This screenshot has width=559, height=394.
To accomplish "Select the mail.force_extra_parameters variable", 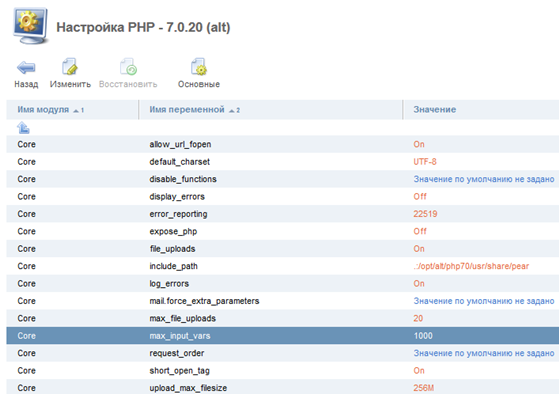I will pyautogui.click(x=204, y=301).
